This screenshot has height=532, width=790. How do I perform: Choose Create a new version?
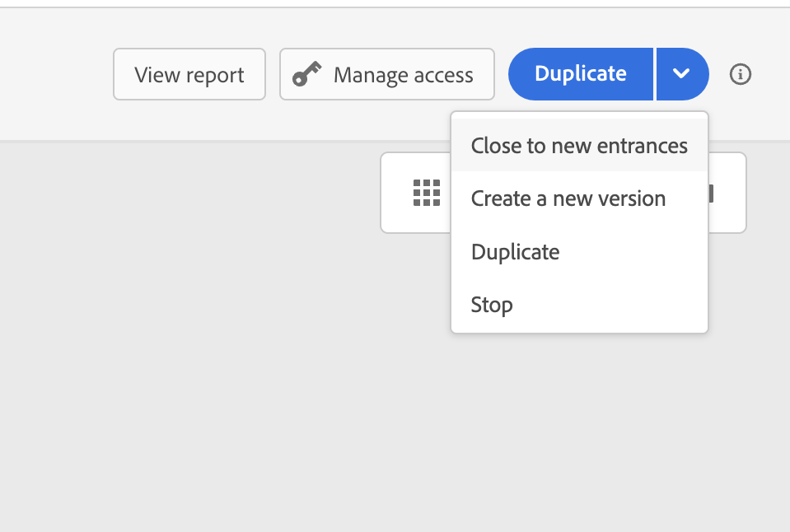coord(568,198)
